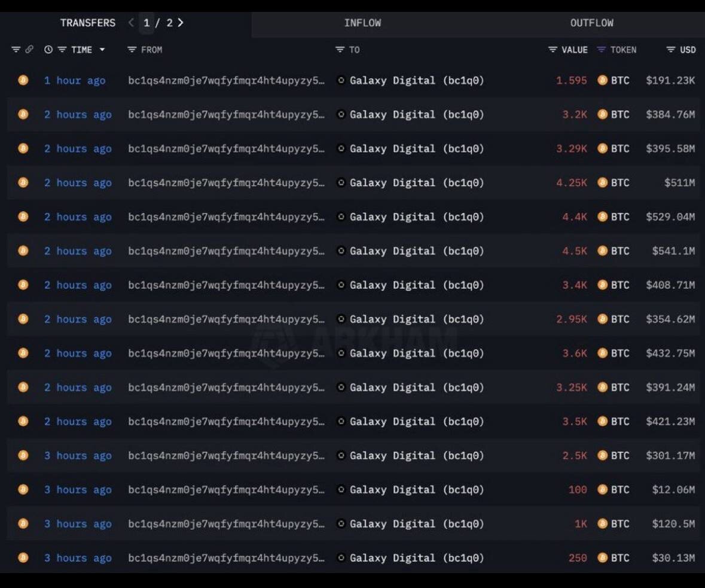Expand the TIME sort dropdown arrow
The height and width of the screenshot is (588, 705).
coord(102,50)
